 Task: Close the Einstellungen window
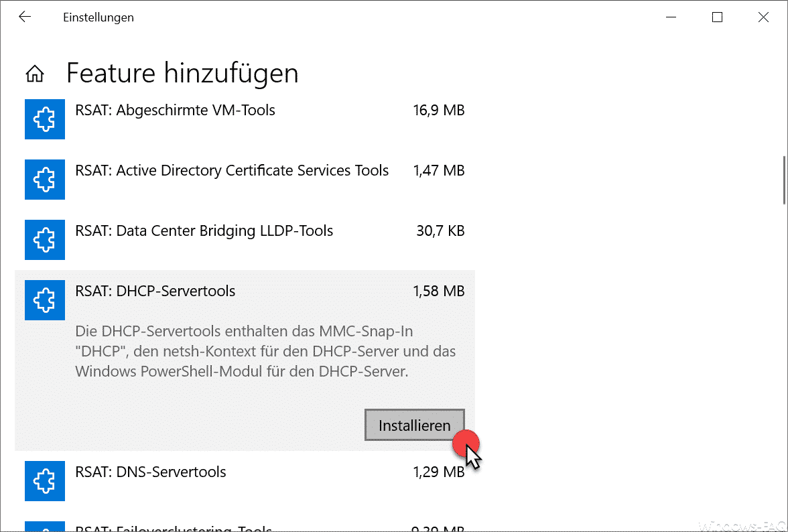click(763, 17)
